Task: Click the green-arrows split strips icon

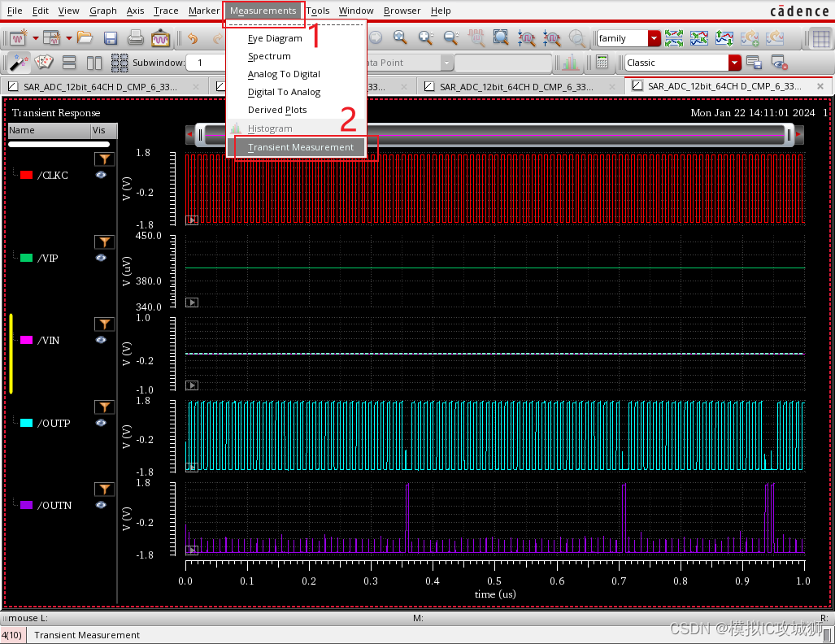Action: coord(674,38)
